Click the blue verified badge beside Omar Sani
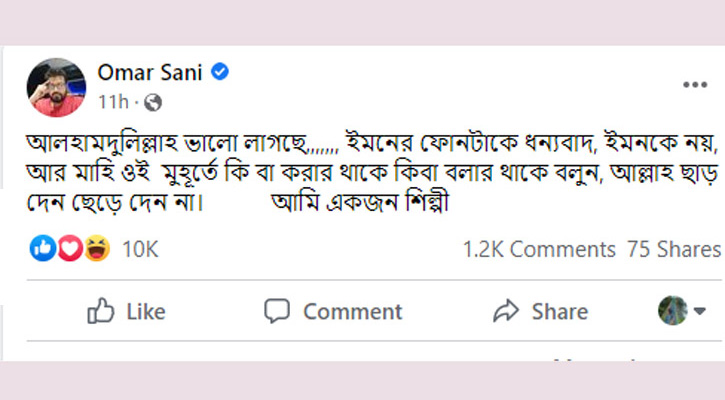Viewport: 725px width, 400px height. pyautogui.click(x=221, y=72)
